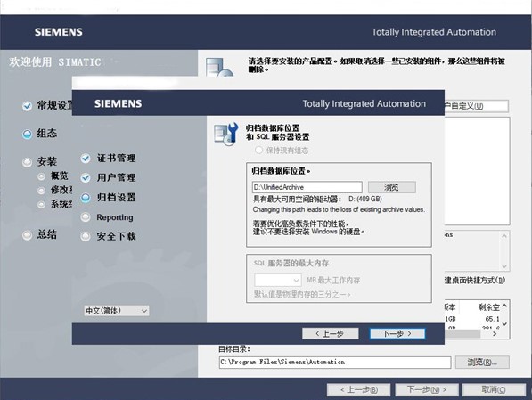Click 下一步(N) button in background installer
This screenshot has height=400, width=532.
pyautogui.click(x=427, y=390)
